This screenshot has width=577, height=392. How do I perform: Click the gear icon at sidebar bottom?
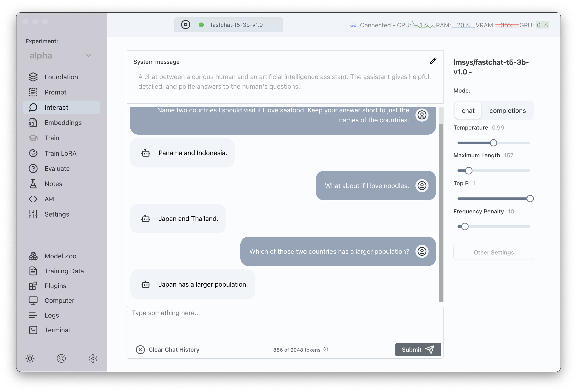point(93,358)
